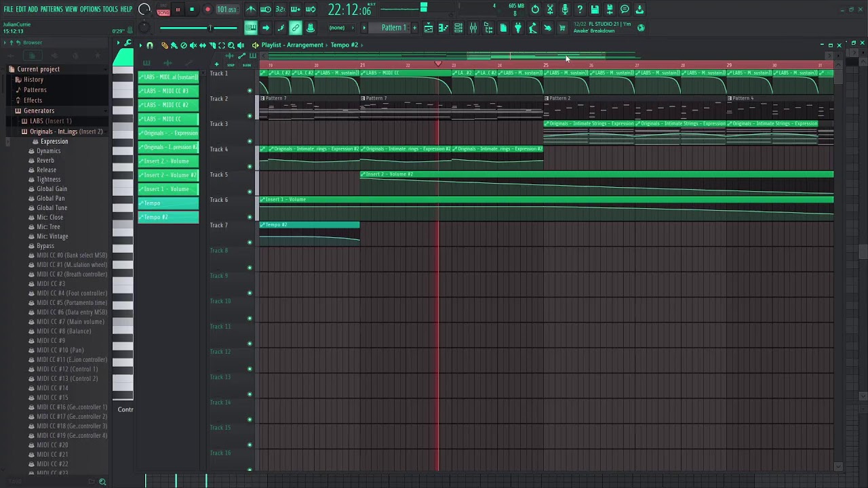
Task: Select the playlist Slice tool
Action: 212,45
